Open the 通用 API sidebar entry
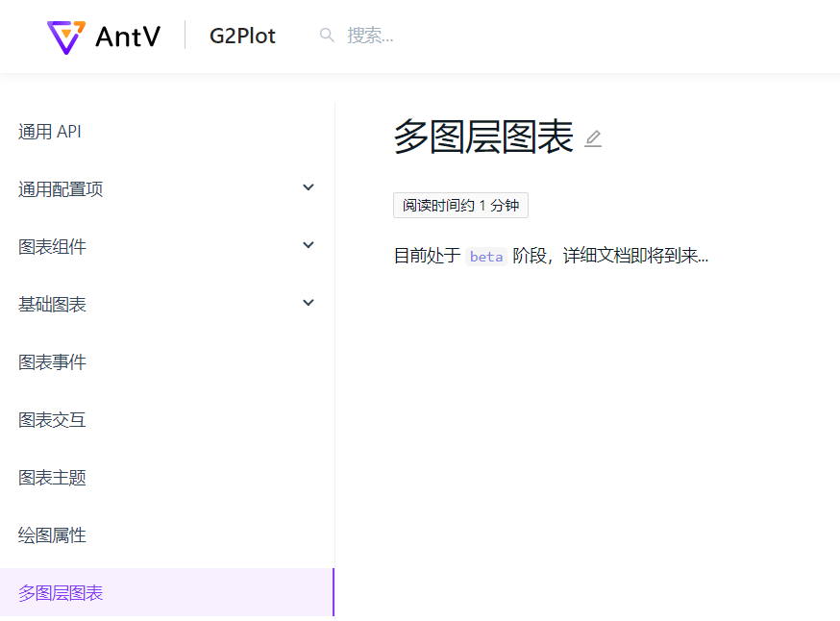The image size is (840, 621). pos(49,131)
